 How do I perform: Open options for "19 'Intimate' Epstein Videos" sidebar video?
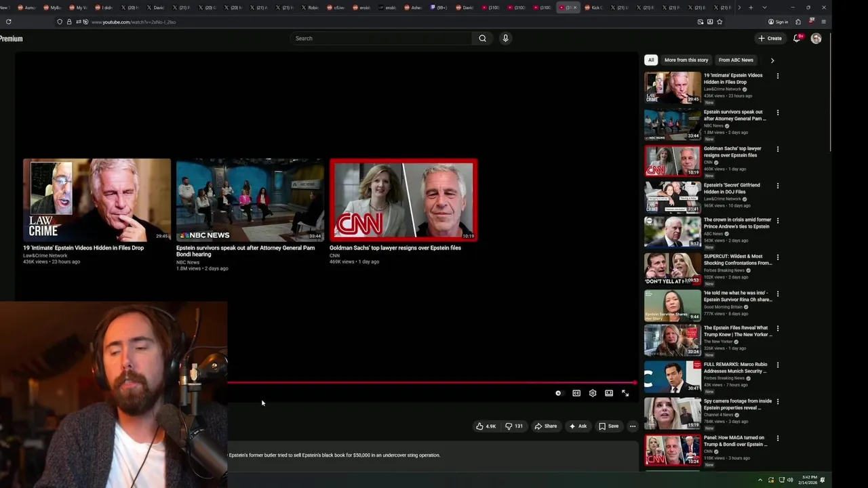[x=778, y=76]
